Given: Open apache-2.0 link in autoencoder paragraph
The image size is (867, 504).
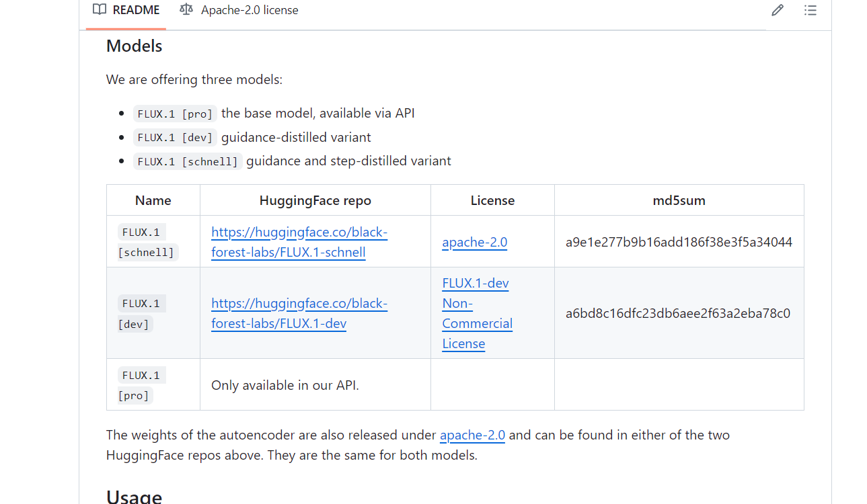Looking at the screenshot, I should point(472,435).
